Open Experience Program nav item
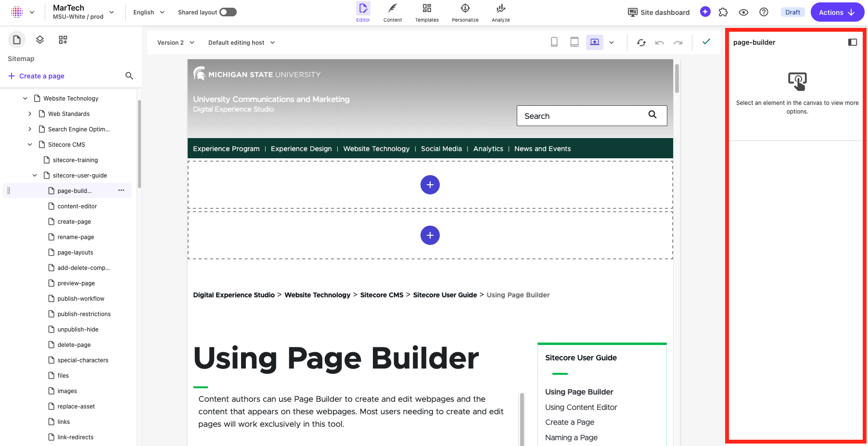The width and height of the screenshot is (868, 446). [x=226, y=149]
